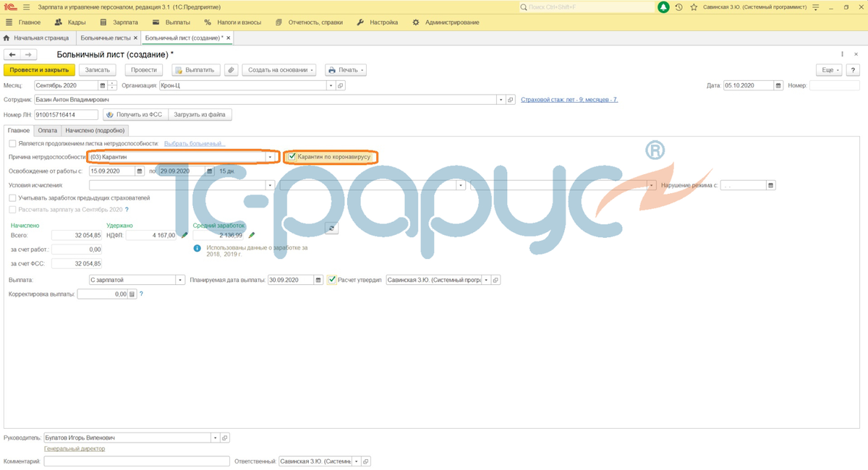Open Генеральный директор link
The width and height of the screenshot is (868, 470).
[x=75, y=448]
